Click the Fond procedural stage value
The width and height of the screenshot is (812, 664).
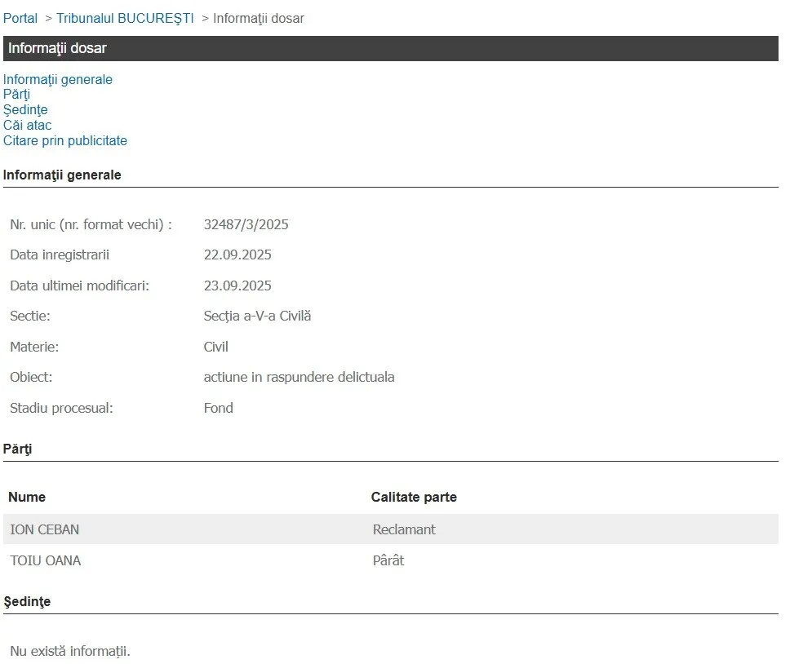coord(218,408)
